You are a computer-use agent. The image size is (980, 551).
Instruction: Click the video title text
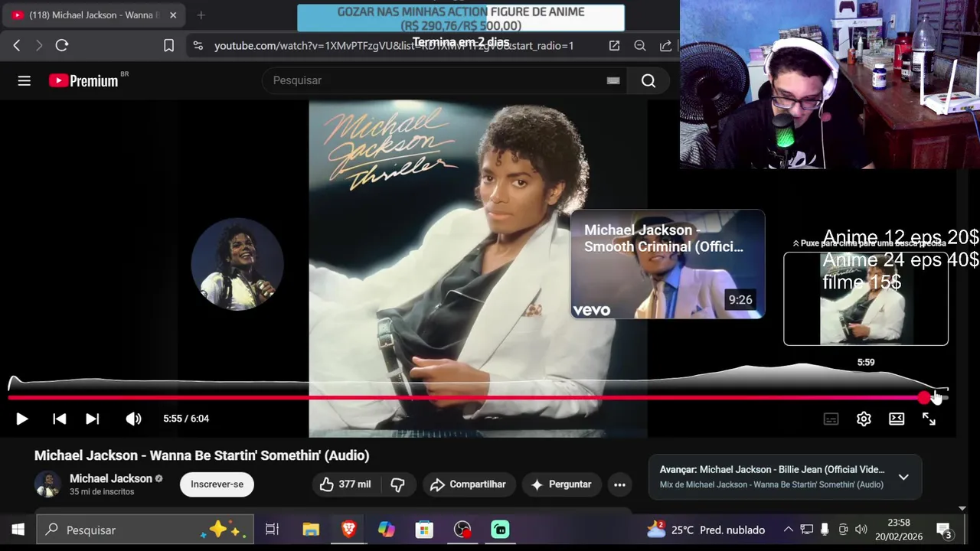pos(202,455)
